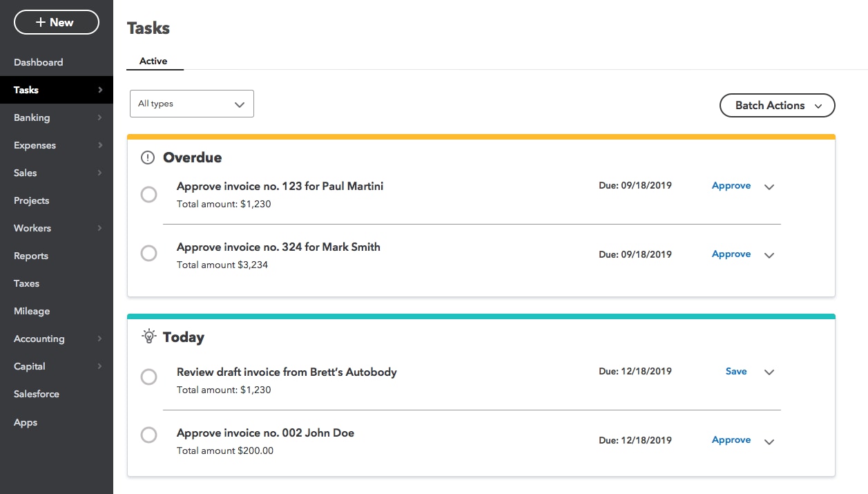Viewport: 868px width, 494px height.
Task: Click the Today lightbulb icon
Action: point(148,336)
